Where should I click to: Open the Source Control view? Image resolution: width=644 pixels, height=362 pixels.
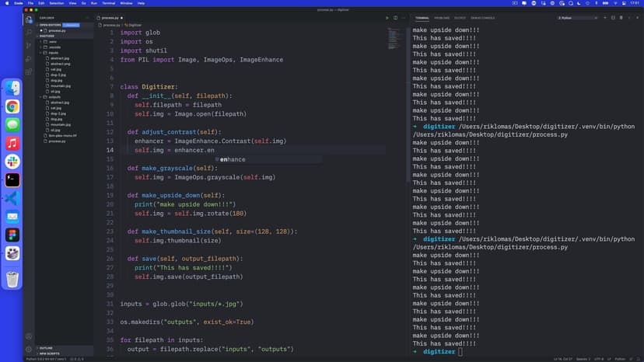click(x=29, y=45)
